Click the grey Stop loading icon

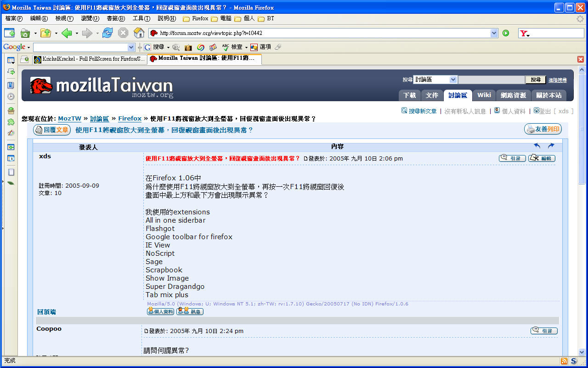123,33
